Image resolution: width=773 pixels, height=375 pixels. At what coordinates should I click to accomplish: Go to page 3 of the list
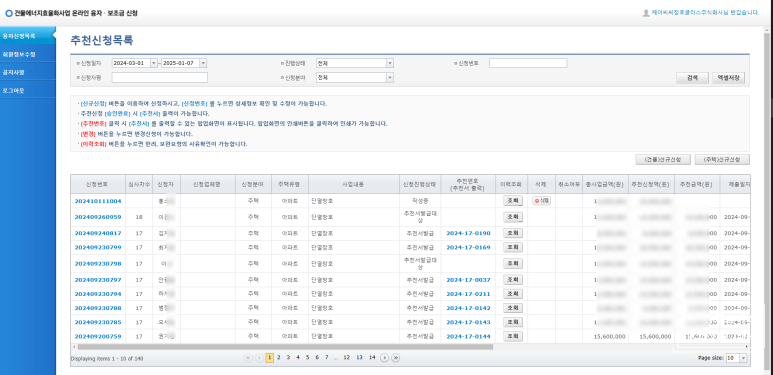tap(288, 358)
